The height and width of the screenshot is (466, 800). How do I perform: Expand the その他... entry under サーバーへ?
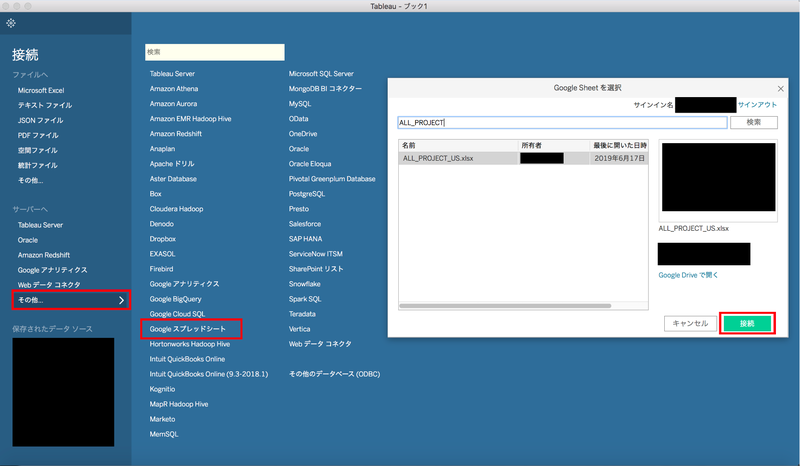(x=70, y=300)
